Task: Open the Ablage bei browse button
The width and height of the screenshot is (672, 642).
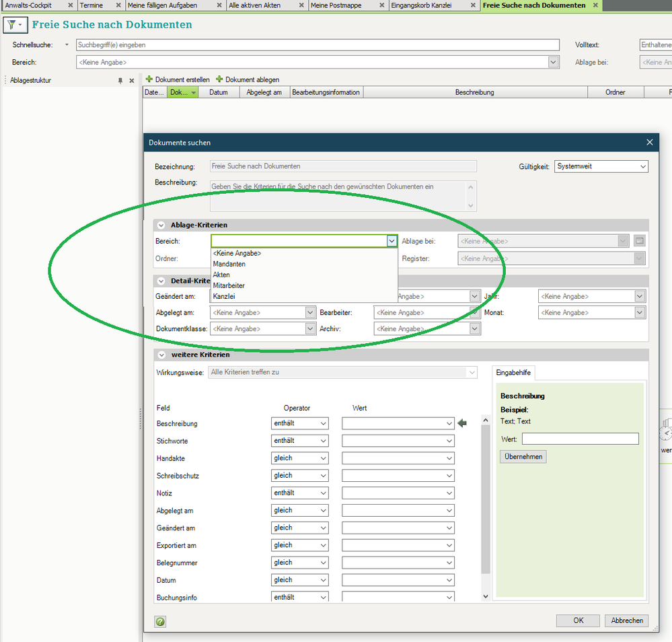Action: pos(639,241)
